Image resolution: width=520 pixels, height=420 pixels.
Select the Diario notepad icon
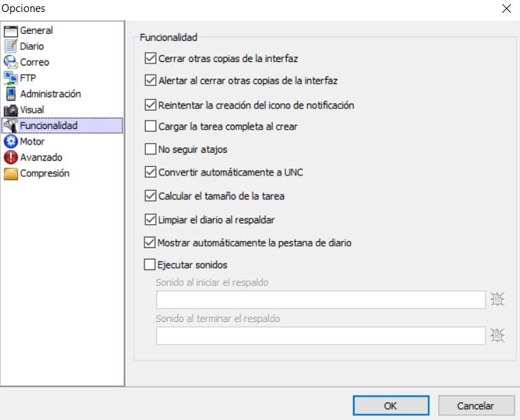[x=11, y=47]
